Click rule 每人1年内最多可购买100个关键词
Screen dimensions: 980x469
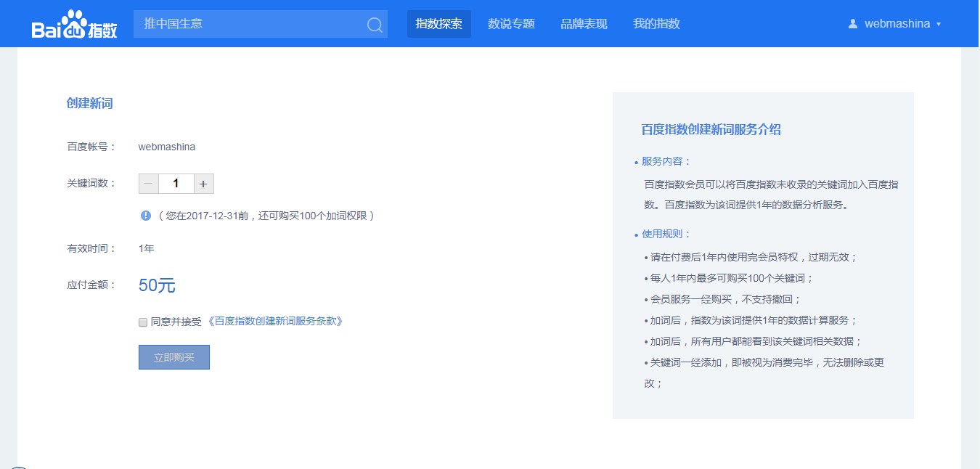tap(729, 278)
